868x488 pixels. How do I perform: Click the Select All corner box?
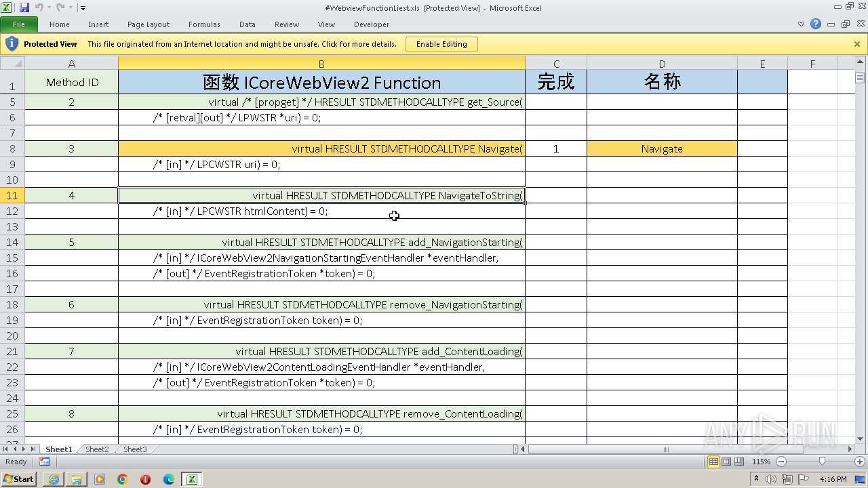[x=12, y=64]
